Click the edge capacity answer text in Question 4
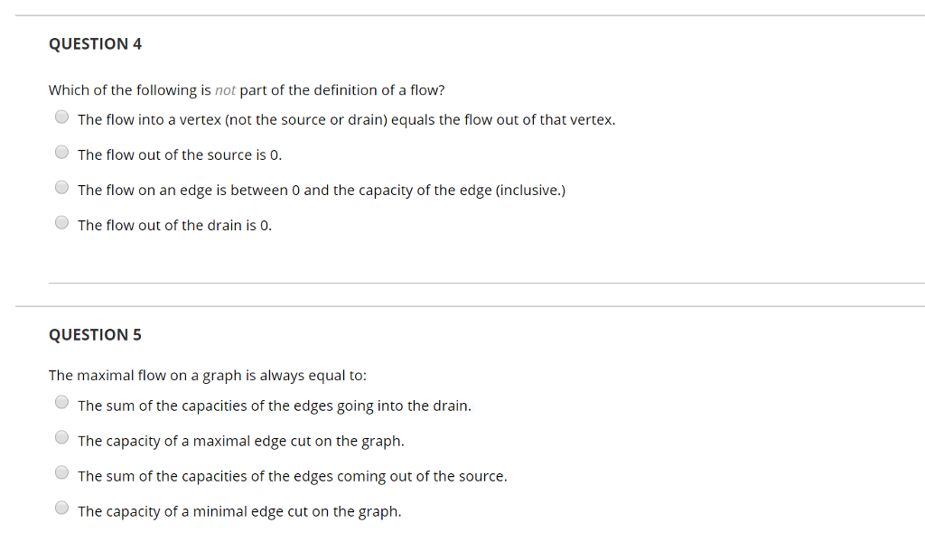The image size is (925, 560). pos(322,190)
